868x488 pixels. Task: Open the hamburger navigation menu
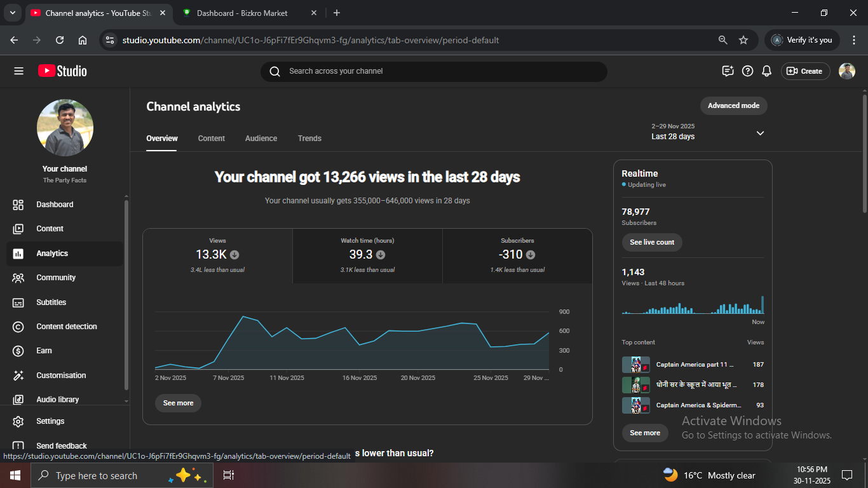pos(18,71)
